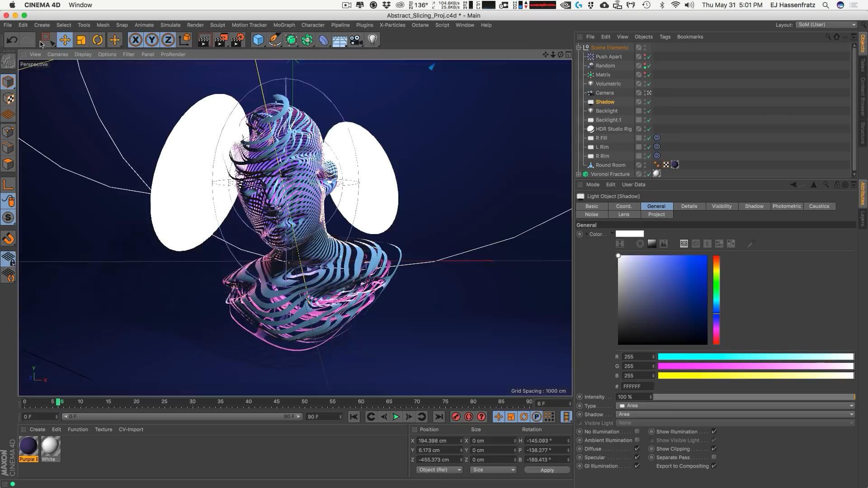Viewport: 868px width, 488px height.
Task: Toggle the Specular checkbox
Action: point(637,457)
